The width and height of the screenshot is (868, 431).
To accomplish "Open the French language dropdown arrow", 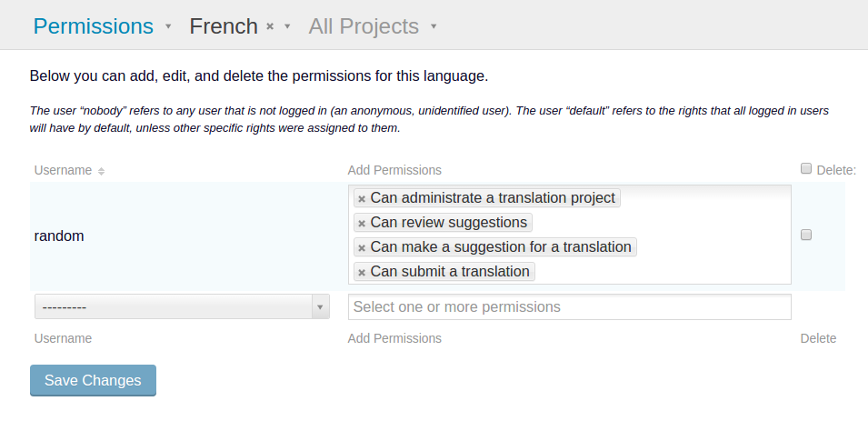I will click(287, 26).
